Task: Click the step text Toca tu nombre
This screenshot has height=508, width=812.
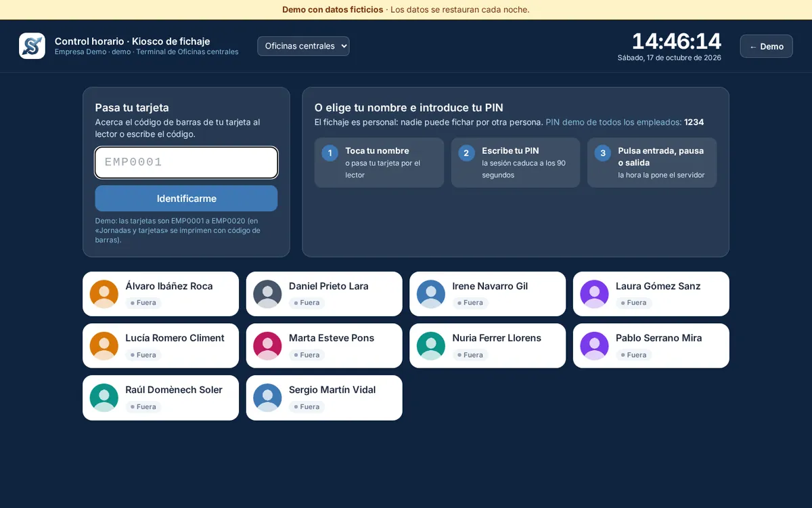Action: coord(377,151)
